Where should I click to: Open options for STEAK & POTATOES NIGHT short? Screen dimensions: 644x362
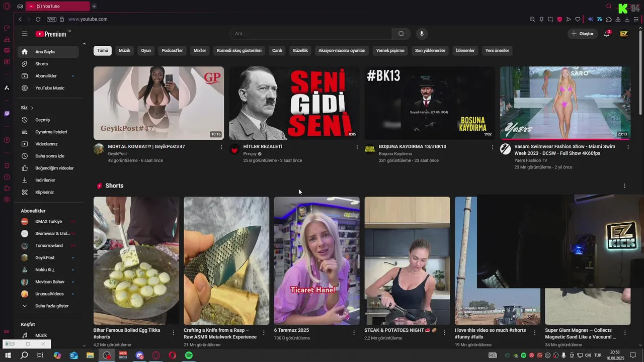pos(444,333)
